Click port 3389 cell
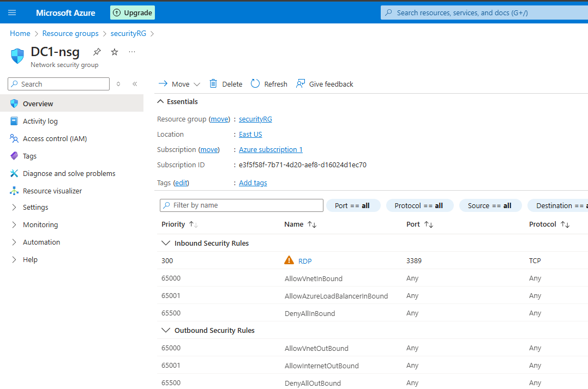 (x=414, y=260)
